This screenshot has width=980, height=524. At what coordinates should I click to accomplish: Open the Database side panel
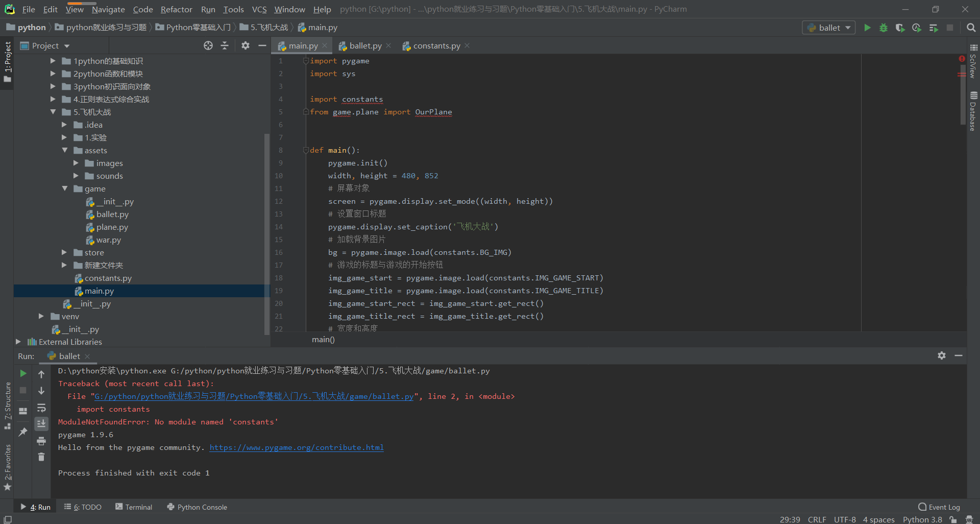tap(973, 111)
